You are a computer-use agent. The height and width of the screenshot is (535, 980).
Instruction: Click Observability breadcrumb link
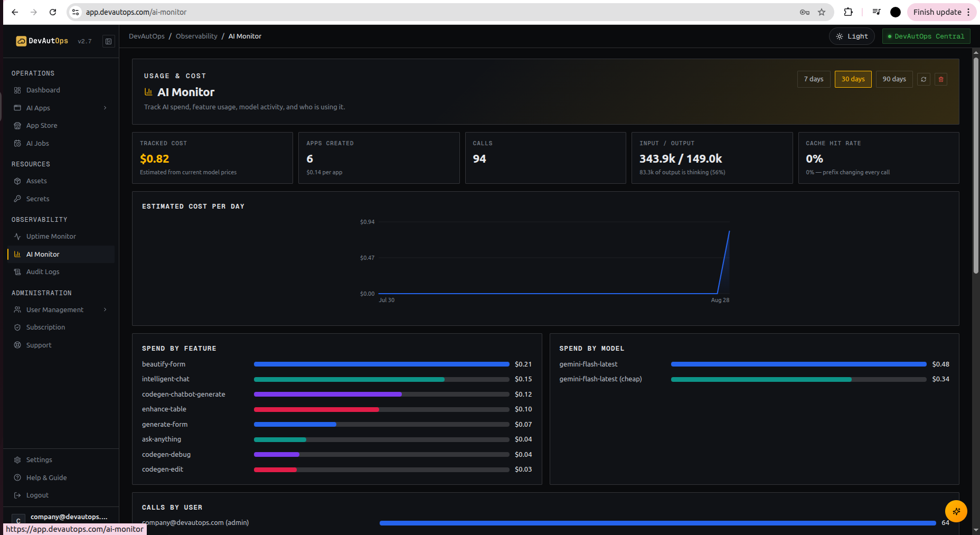point(196,36)
